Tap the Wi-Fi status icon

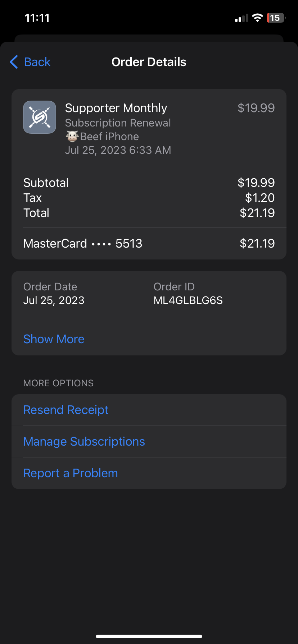257,18
